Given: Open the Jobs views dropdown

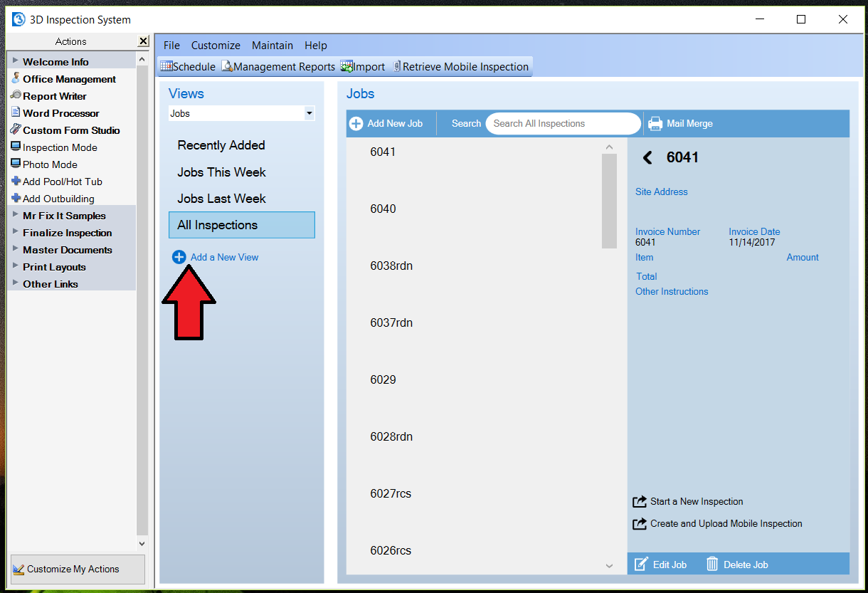Looking at the screenshot, I should pos(309,113).
